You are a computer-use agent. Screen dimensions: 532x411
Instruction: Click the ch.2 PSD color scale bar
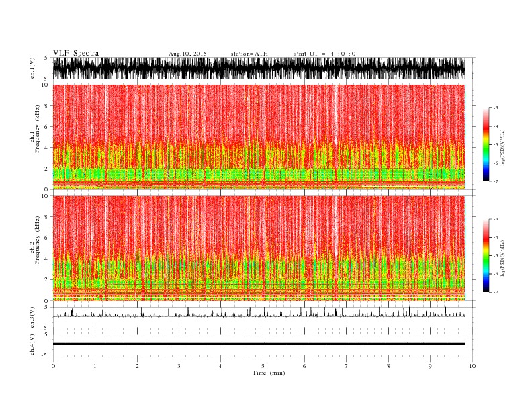[486, 256]
